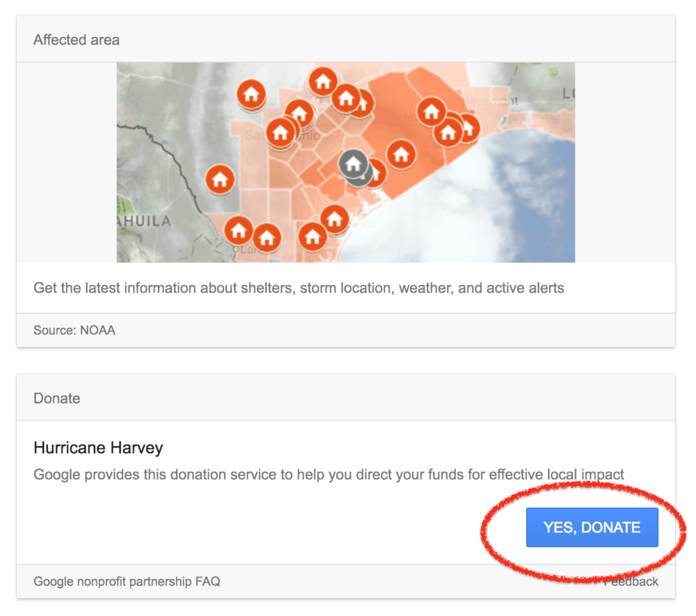The image size is (696, 616).
Task: Click the Donate card header
Action: [57, 398]
